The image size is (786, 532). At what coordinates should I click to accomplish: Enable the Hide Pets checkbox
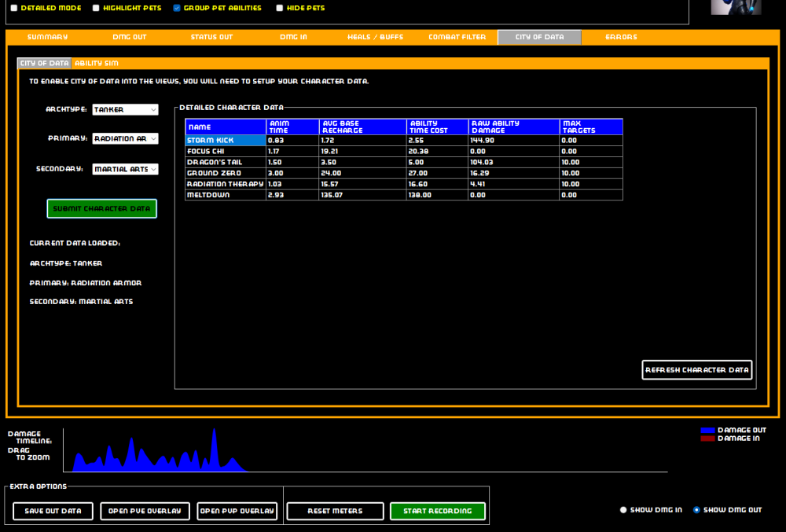point(280,8)
